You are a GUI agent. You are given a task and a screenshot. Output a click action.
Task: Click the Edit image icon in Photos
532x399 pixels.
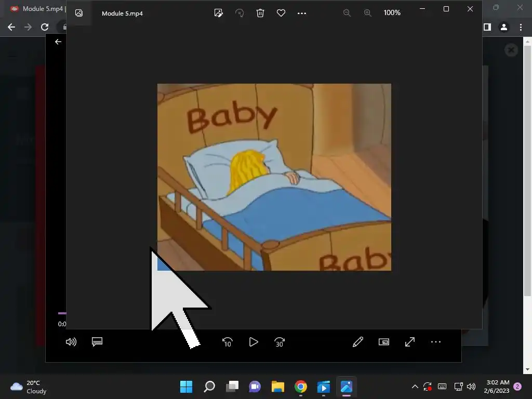pyautogui.click(x=219, y=13)
